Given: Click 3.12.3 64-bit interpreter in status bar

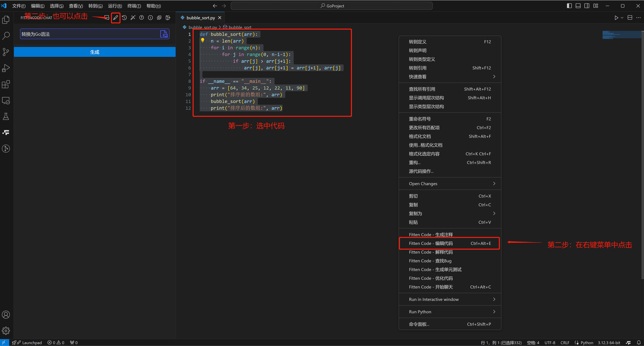Looking at the screenshot, I should tap(609, 343).
